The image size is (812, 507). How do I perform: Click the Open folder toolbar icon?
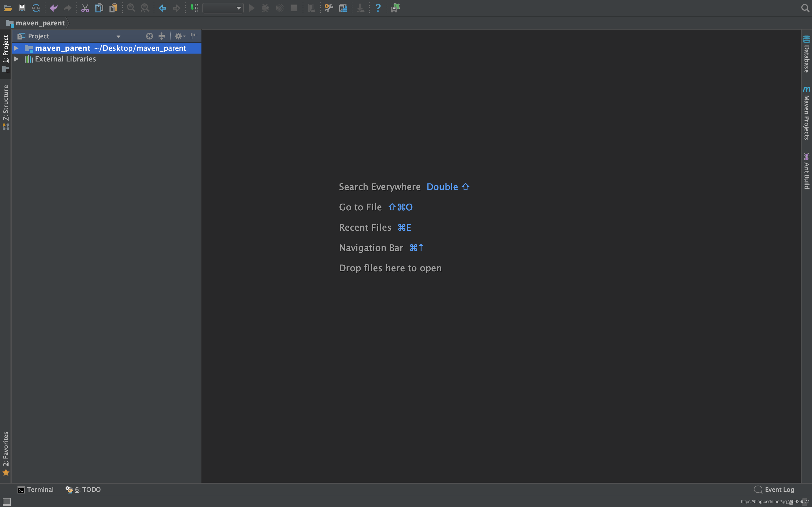(8, 8)
